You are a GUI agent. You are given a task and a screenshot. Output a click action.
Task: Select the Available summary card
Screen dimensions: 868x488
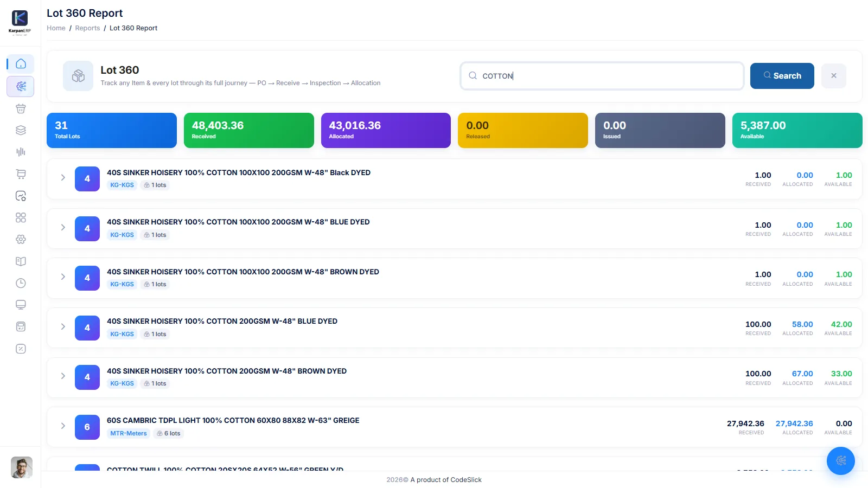[797, 131]
